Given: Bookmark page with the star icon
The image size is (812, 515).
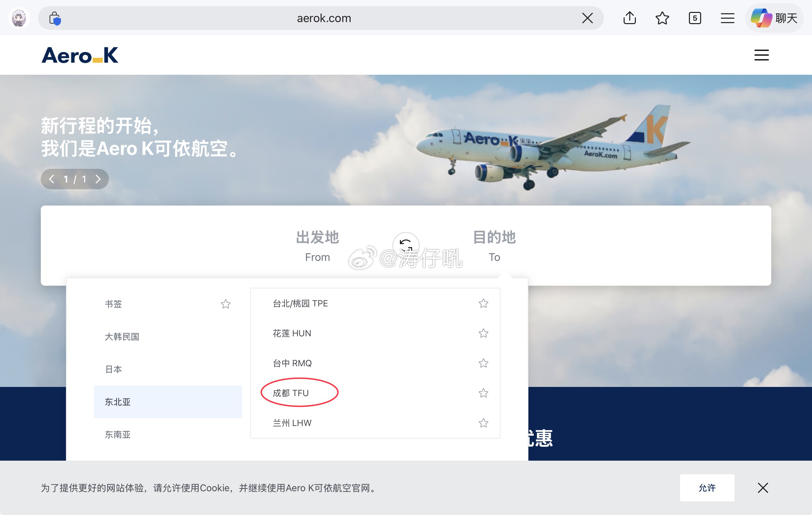Looking at the screenshot, I should coord(662,18).
